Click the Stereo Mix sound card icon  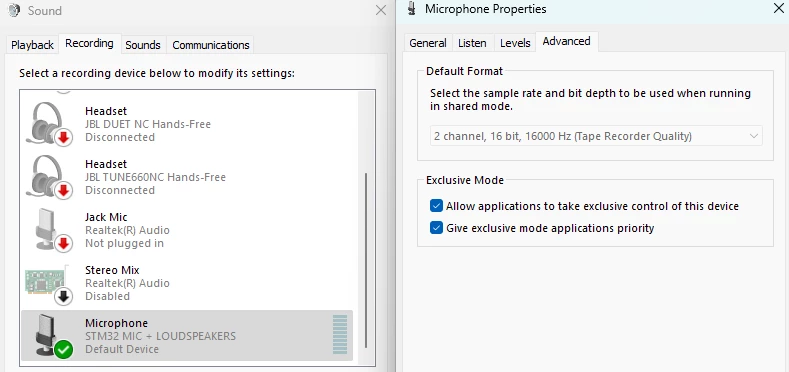[49, 284]
